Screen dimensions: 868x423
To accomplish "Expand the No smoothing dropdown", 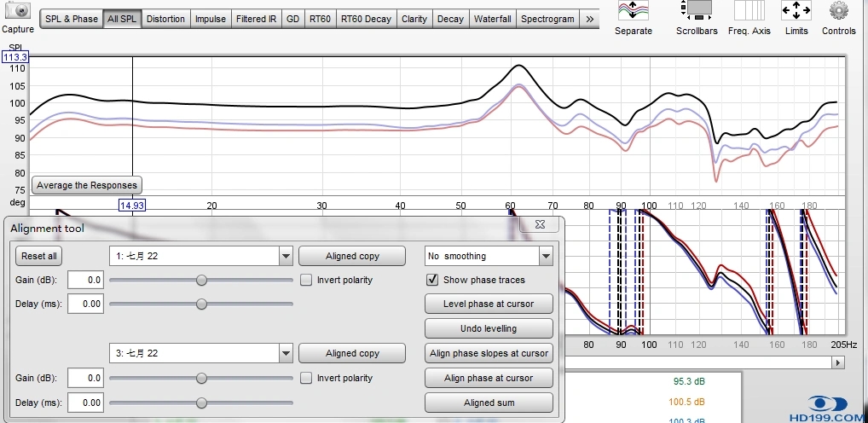I will click(545, 256).
